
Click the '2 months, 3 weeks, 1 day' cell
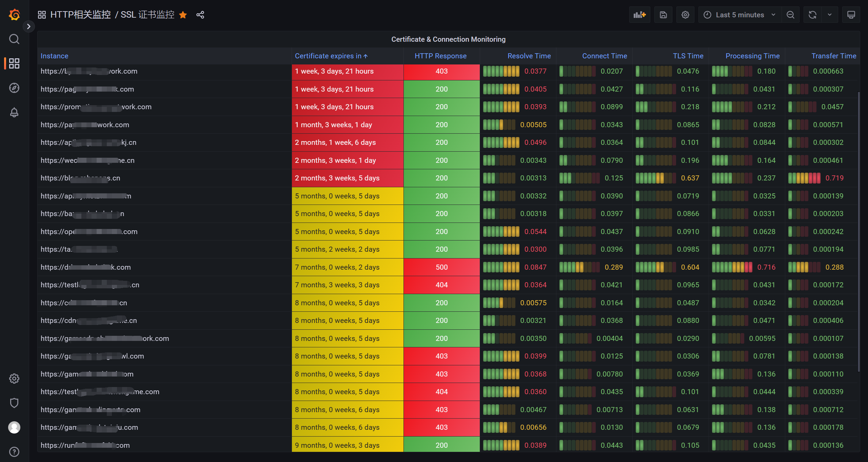[348, 160]
